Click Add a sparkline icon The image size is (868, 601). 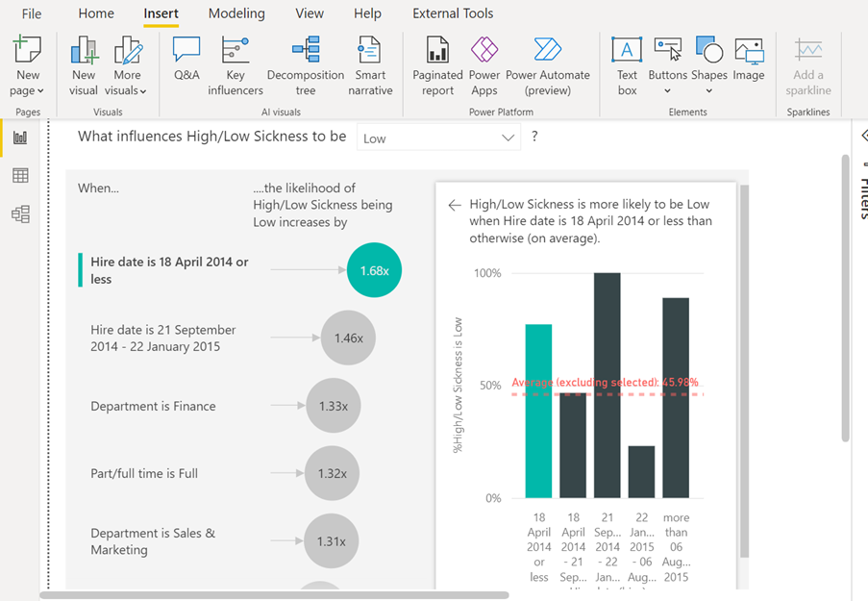click(x=808, y=49)
